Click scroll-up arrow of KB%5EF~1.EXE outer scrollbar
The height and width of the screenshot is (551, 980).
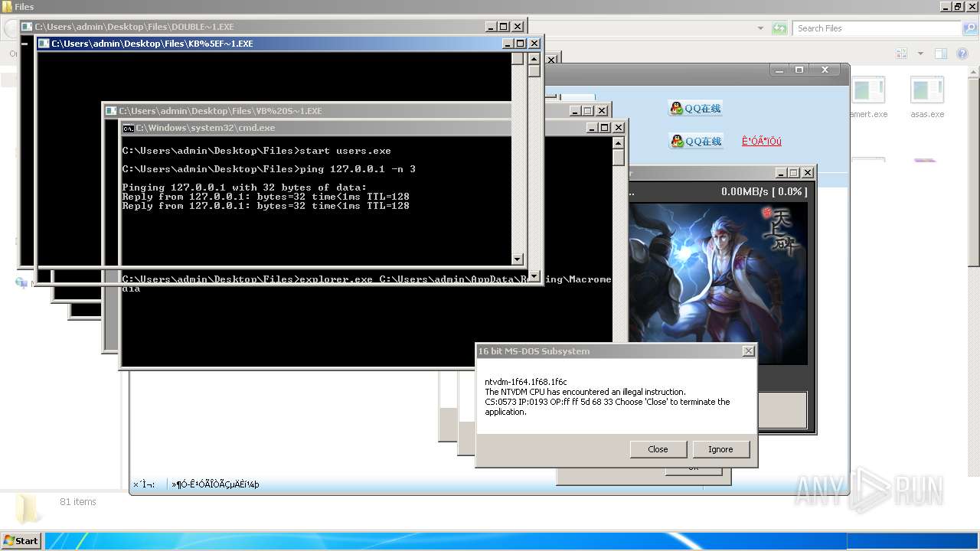click(534, 58)
